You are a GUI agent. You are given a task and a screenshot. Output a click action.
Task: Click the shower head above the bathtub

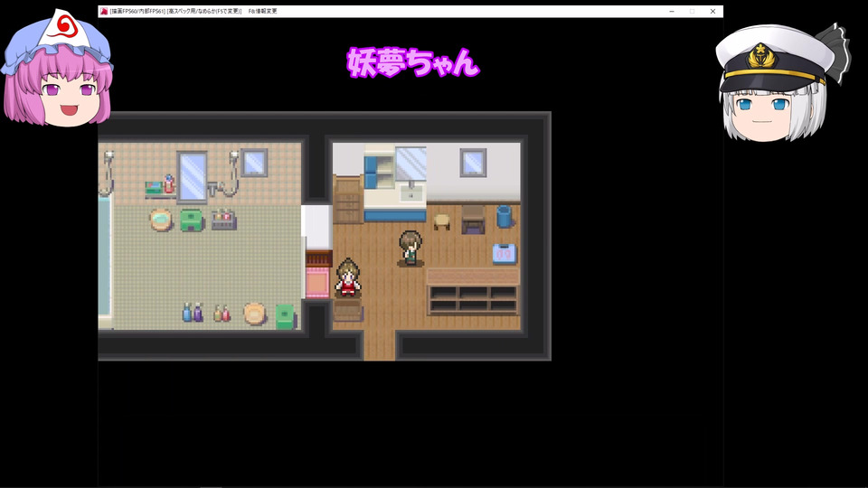pyautogui.click(x=108, y=173)
